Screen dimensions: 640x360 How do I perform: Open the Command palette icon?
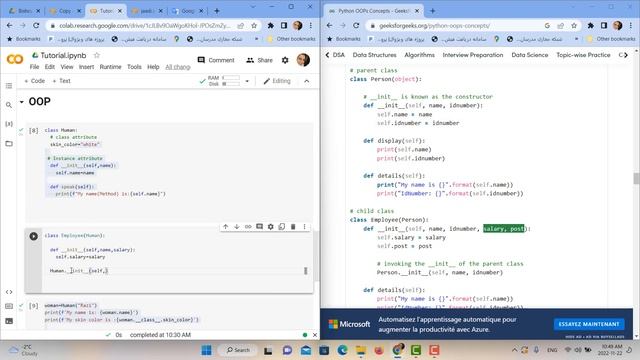[x=9, y=306]
